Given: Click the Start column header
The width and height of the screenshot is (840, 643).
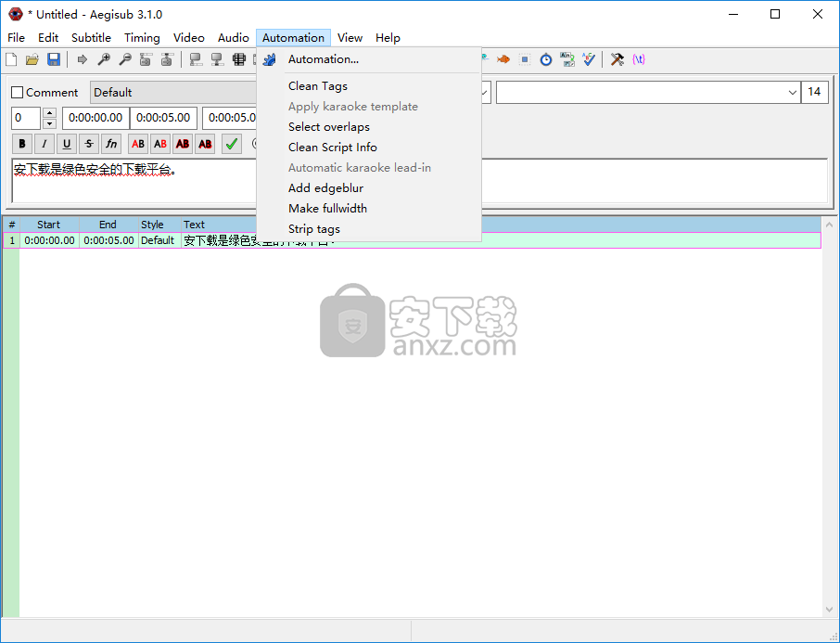Looking at the screenshot, I should 49,225.
